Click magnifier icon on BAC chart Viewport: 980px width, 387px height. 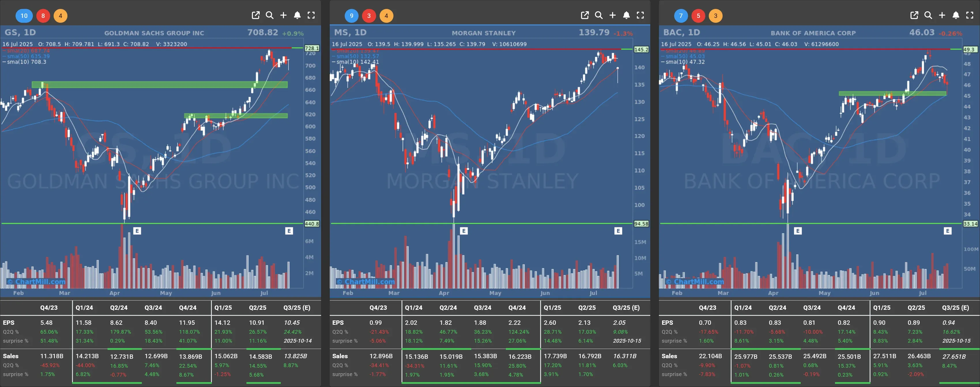point(928,15)
